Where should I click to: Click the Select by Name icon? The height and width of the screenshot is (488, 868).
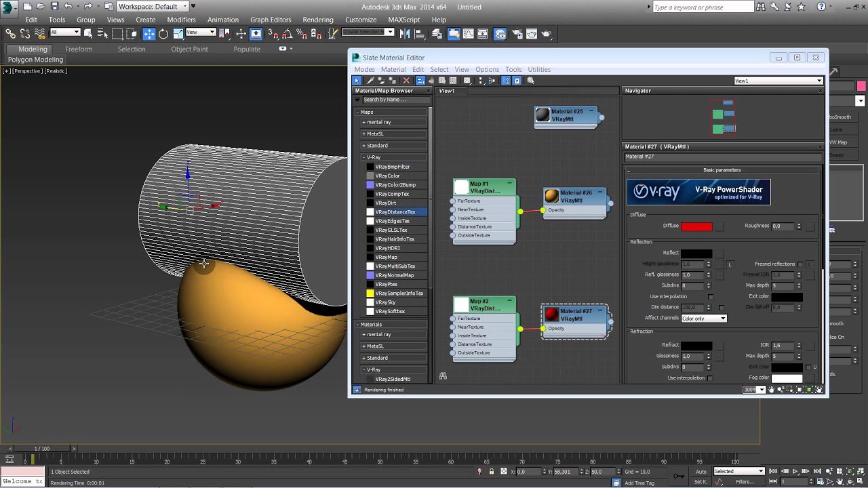(102, 33)
